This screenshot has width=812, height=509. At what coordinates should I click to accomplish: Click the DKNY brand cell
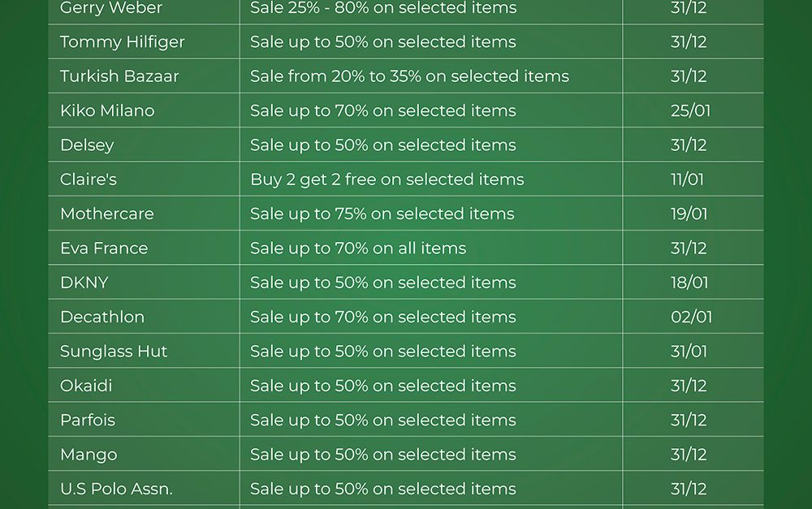(84, 283)
